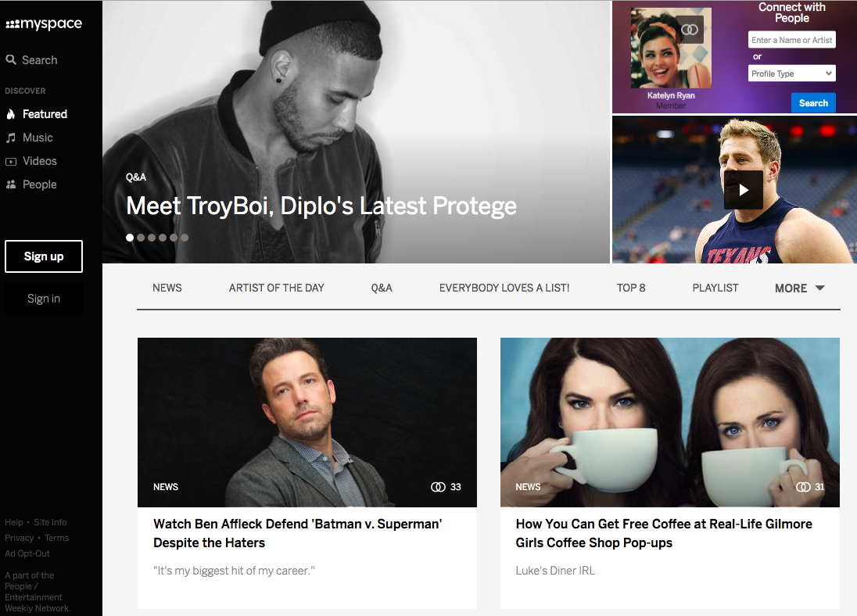Select the fourth carousel dot
The height and width of the screenshot is (616, 857).
(163, 238)
